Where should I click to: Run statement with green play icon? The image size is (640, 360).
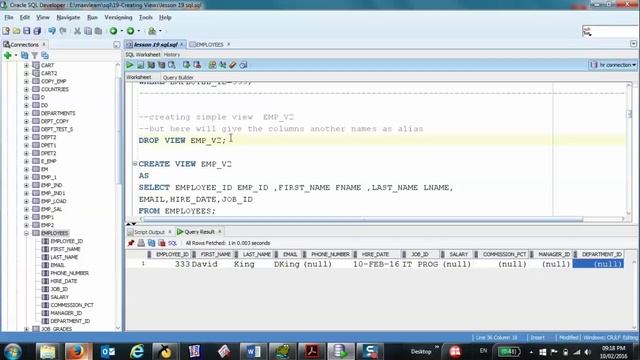click(x=130, y=65)
